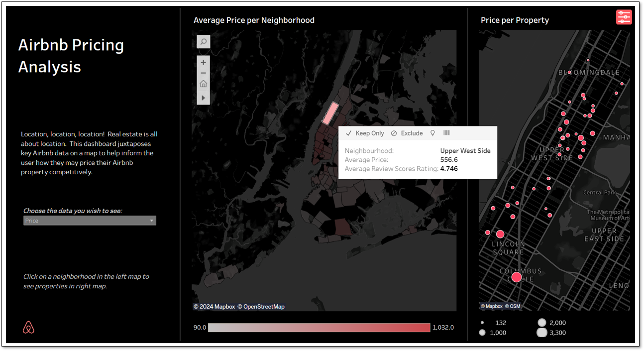Expand the map tools arrow flyout
644x351 pixels.
pos(204,98)
